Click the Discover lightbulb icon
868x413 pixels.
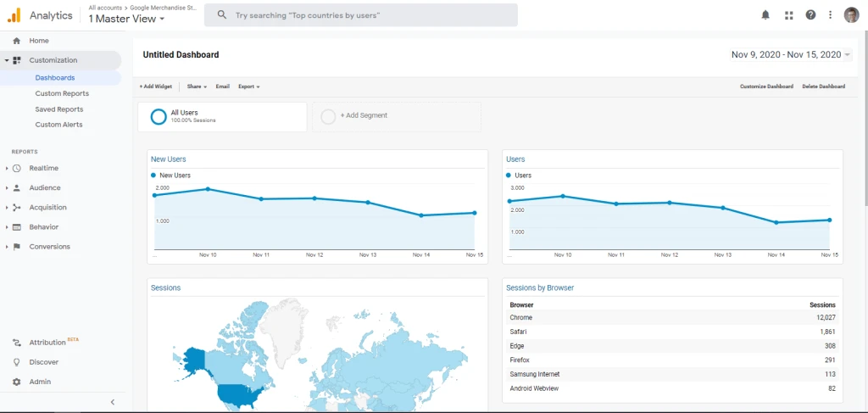pyautogui.click(x=17, y=362)
